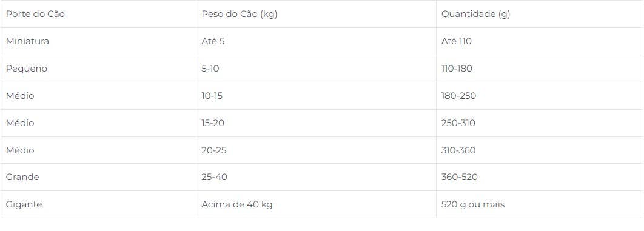Select the '520 g ou mais' cell

[x=540, y=204]
